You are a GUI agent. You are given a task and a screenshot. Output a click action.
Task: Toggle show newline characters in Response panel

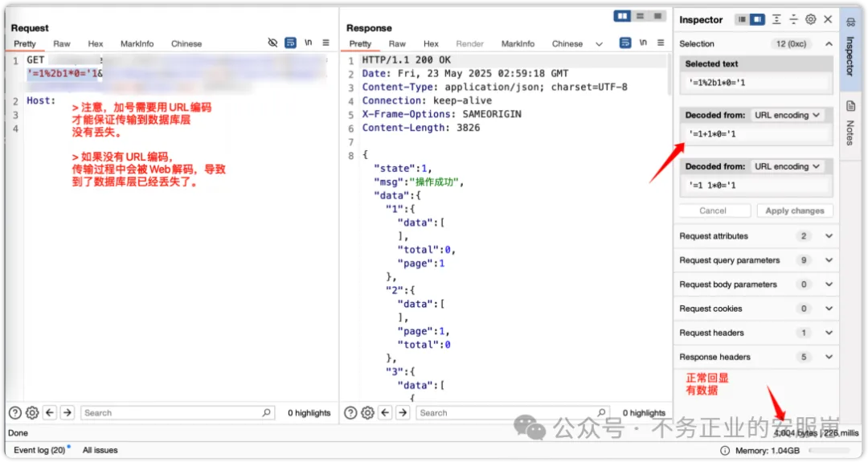(643, 43)
